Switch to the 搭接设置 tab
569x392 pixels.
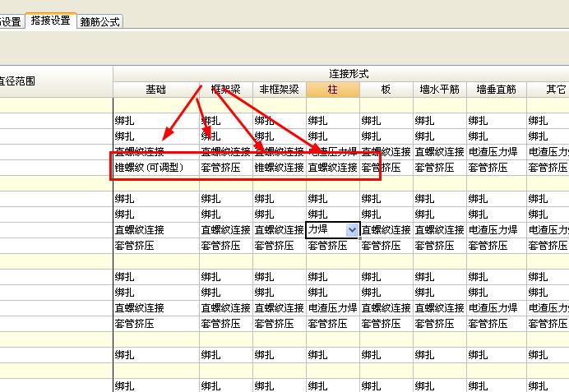[x=50, y=21]
